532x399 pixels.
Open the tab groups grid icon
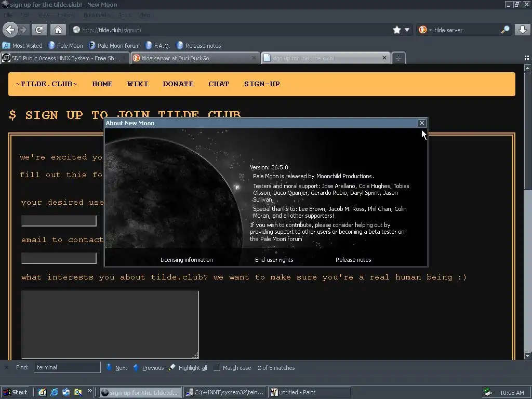527,58
